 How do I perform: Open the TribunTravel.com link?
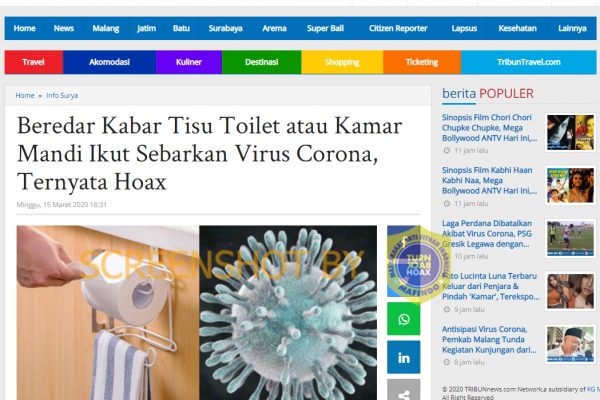(x=528, y=62)
